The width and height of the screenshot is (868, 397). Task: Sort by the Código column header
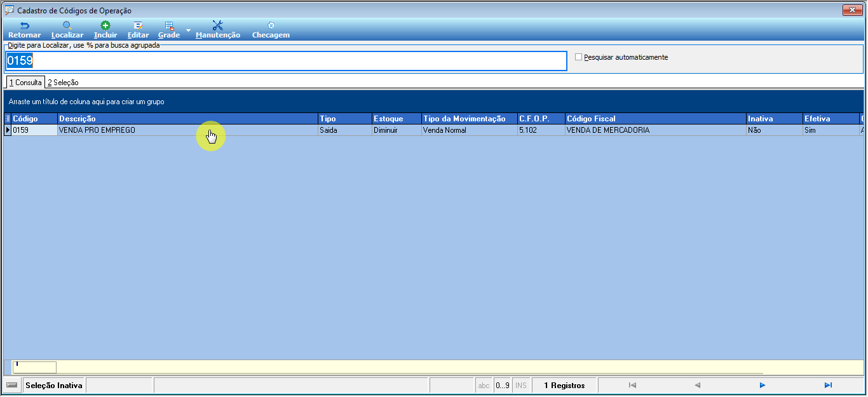(34, 119)
